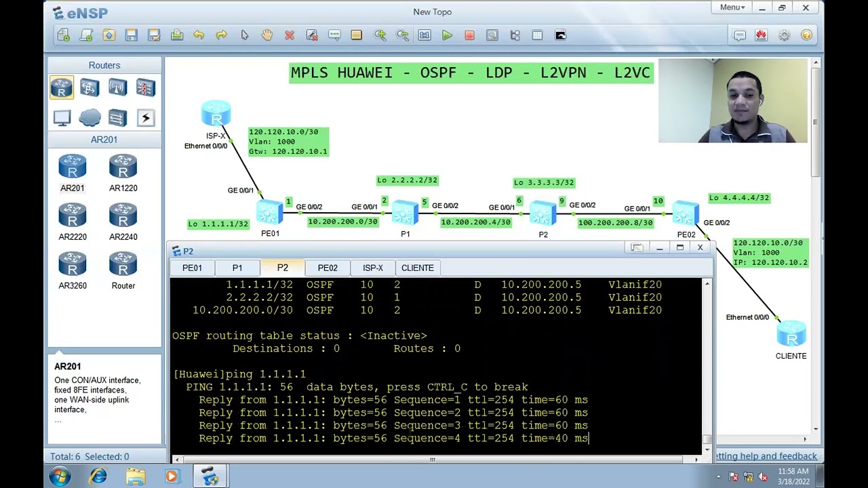This screenshot has height=488, width=868.
Task: Click the Save As toolbar icon
Action: point(154,35)
